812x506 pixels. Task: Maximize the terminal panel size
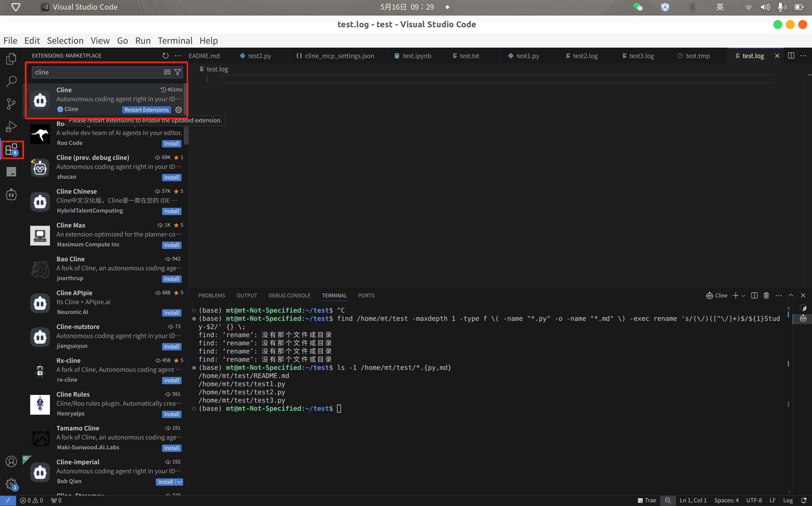pos(791,295)
